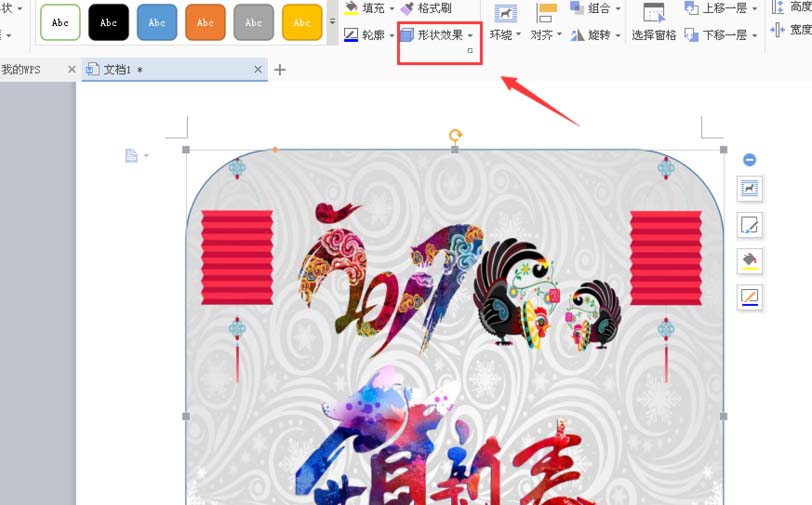Choose the gray Abc shape style
Viewport: 812px width, 505px height.
click(x=253, y=22)
